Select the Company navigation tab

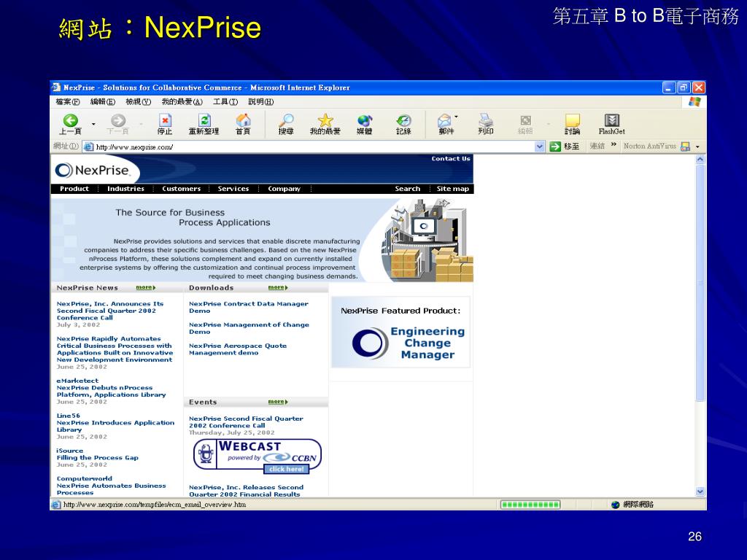285,189
